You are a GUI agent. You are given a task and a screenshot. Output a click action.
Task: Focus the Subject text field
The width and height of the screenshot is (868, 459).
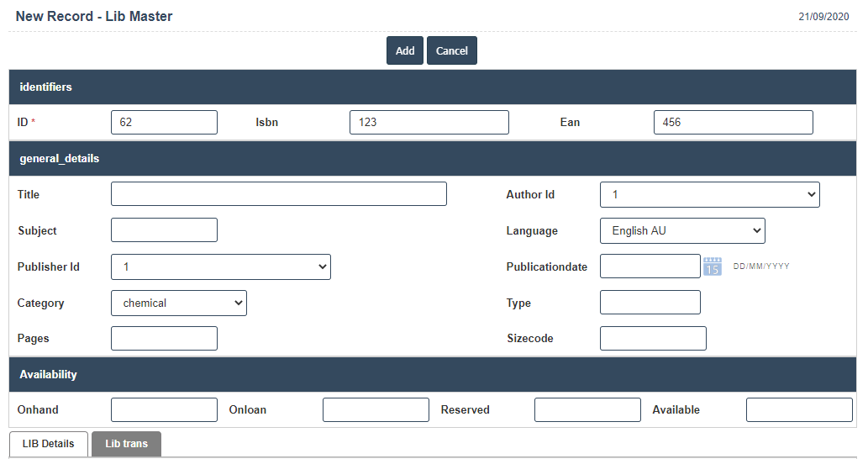pos(164,230)
